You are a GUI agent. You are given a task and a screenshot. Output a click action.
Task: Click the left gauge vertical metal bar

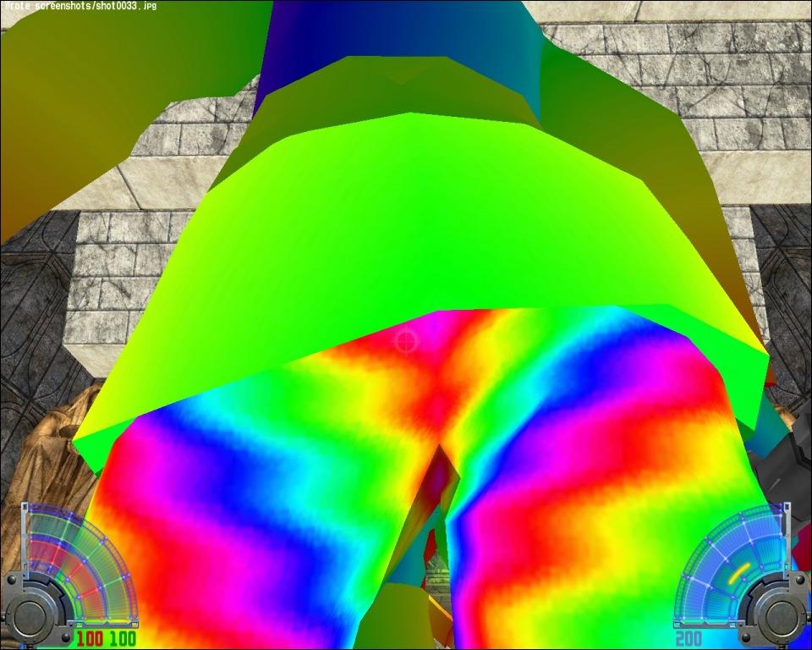(25, 537)
